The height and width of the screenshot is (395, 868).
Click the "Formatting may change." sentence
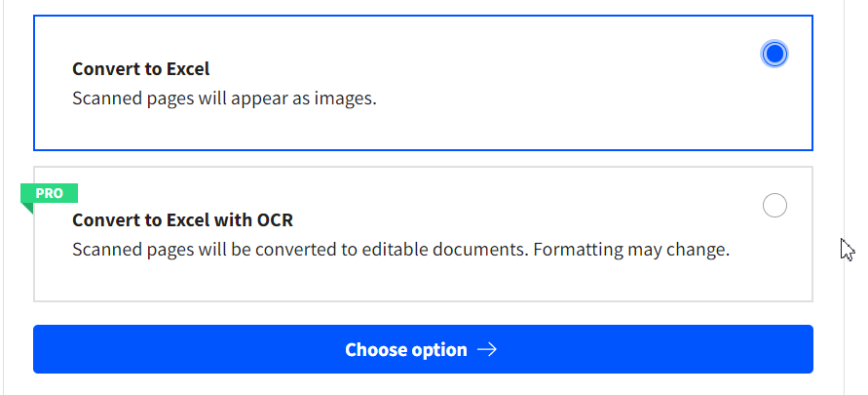click(x=631, y=250)
